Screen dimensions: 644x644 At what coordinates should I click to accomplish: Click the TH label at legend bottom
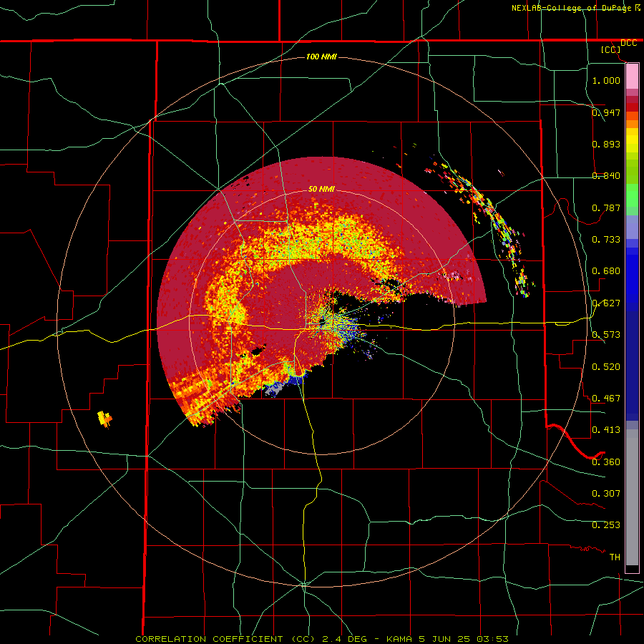pyautogui.click(x=615, y=557)
